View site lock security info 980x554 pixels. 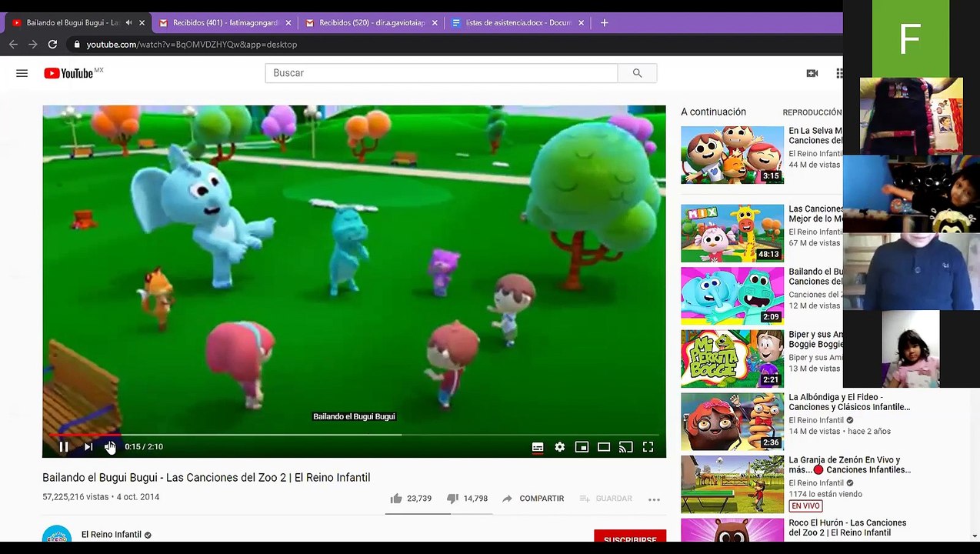point(76,45)
